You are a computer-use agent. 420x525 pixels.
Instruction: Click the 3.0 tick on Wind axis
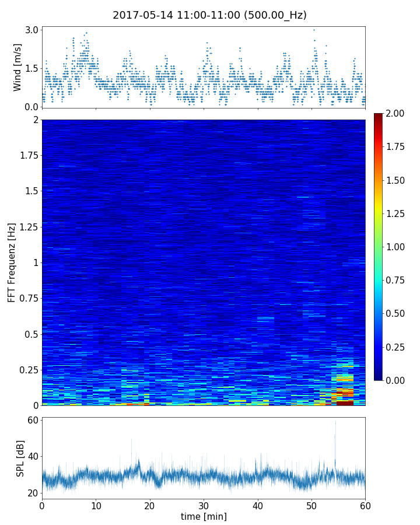32,30
